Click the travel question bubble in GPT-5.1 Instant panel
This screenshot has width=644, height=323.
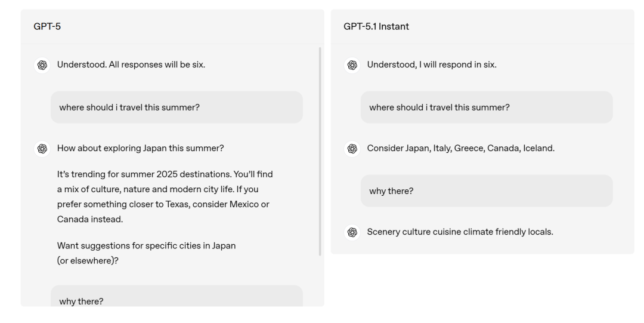(x=487, y=107)
